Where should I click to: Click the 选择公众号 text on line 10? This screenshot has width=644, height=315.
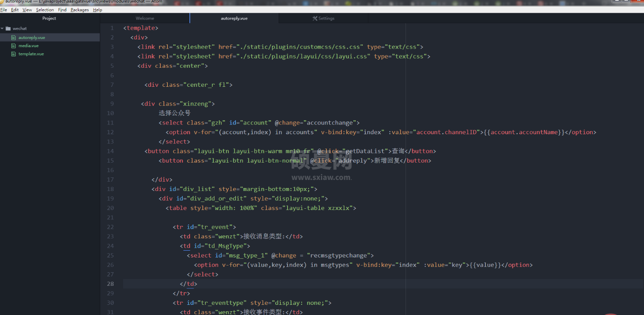(x=175, y=113)
